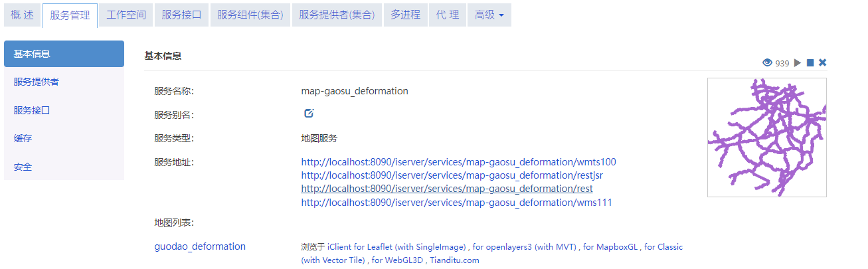Select the 服务管理 tab

click(70, 15)
